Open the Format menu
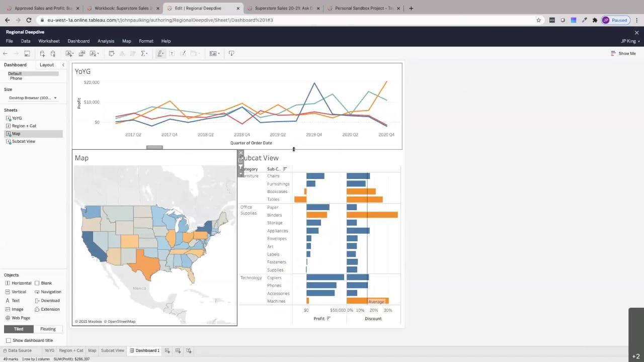This screenshot has height=362, width=644. (x=146, y=41)
